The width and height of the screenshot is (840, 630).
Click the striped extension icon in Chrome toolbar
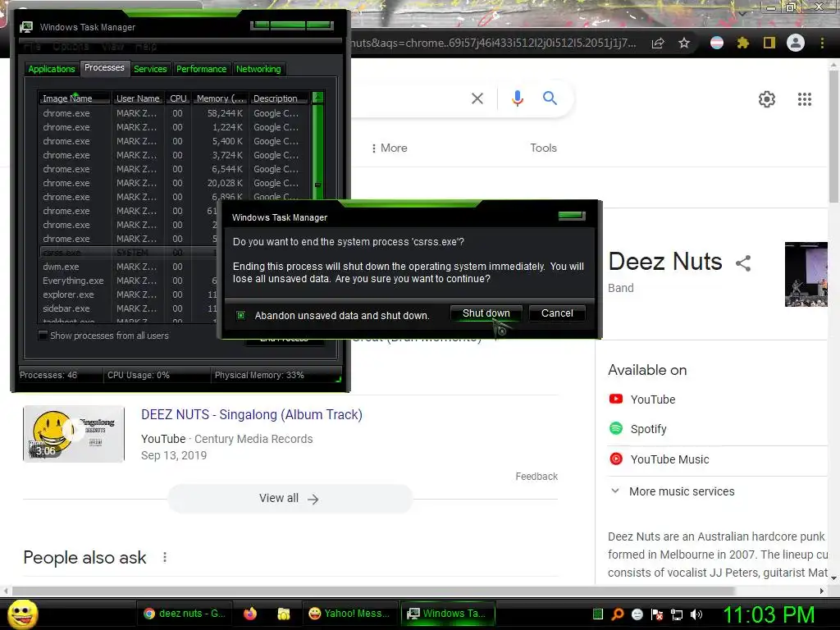pyautogui.click(x=717, y=43)
